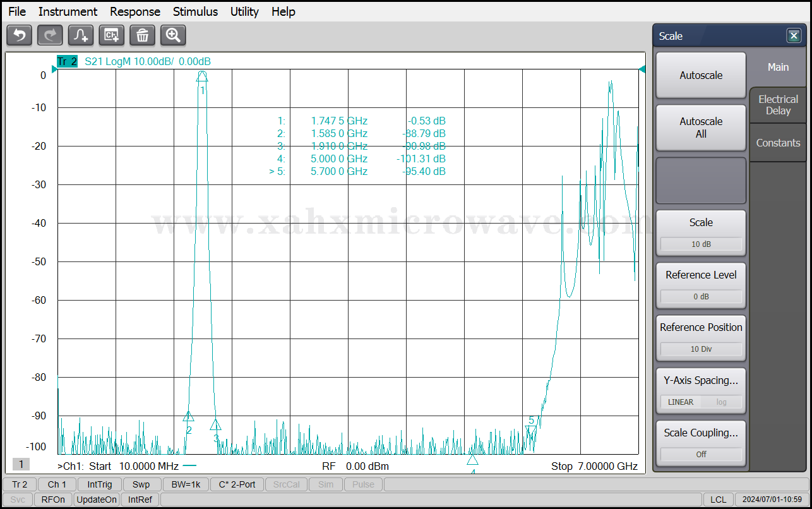Click the LCL status indicator
812x509 pixels.
[x=718, y=500]
